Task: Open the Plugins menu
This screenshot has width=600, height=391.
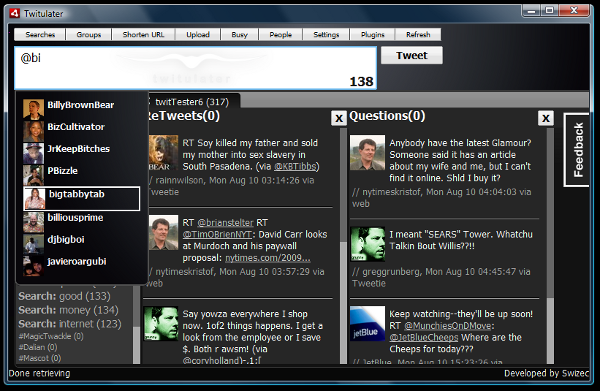Action: (372, 34)
